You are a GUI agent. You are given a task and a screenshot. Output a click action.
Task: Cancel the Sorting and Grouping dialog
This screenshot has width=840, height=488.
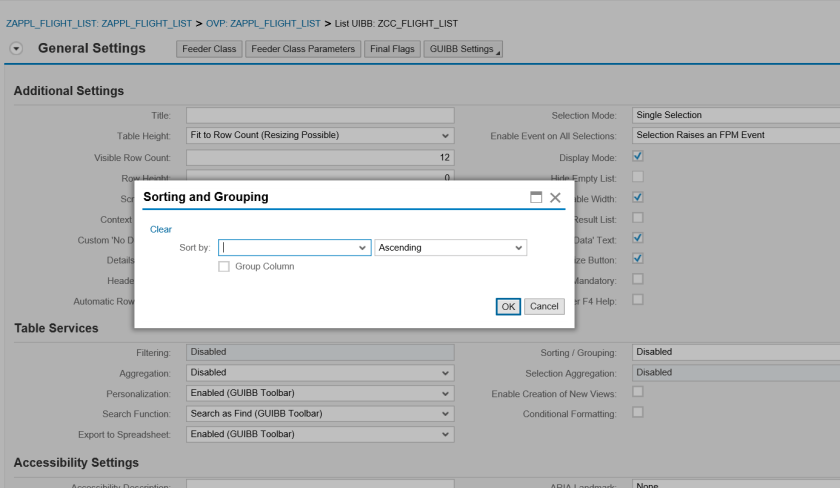point(544,306)
